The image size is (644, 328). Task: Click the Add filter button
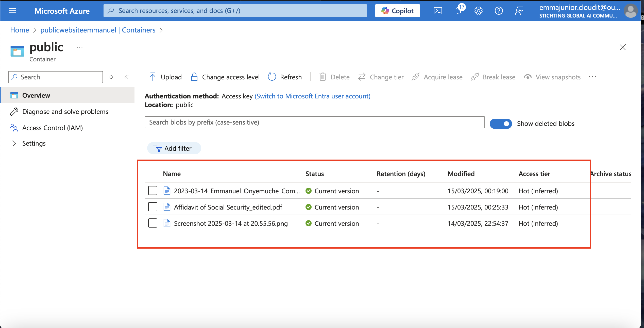tap(174, 148)
